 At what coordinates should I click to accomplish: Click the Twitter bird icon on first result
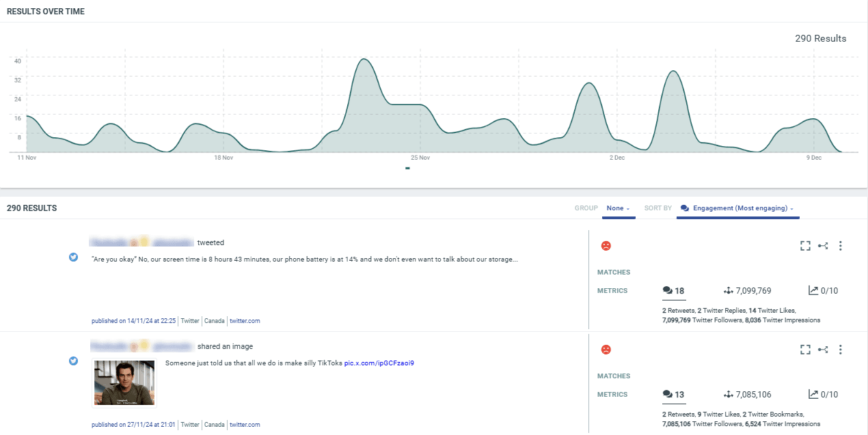[x=73, y=257]
